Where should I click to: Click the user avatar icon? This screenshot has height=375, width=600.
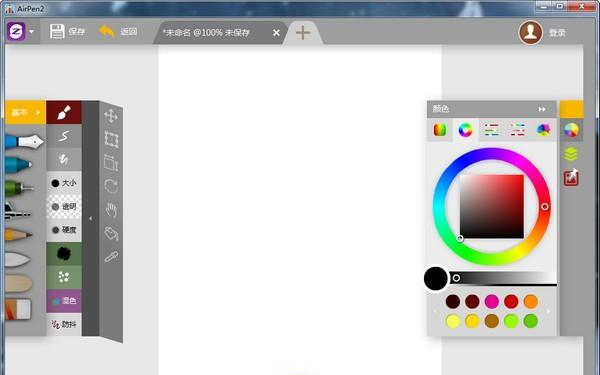pyautogui.click(x=530, y=33)
